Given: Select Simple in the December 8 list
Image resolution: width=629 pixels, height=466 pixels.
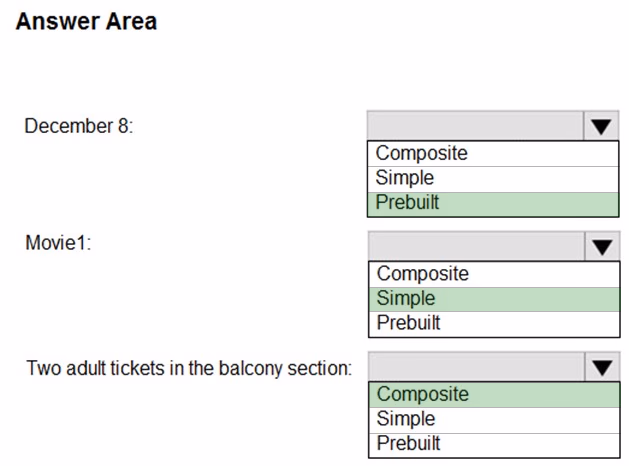Looking at the screenshot, I should pyautogui.click(x=493, y=179).
